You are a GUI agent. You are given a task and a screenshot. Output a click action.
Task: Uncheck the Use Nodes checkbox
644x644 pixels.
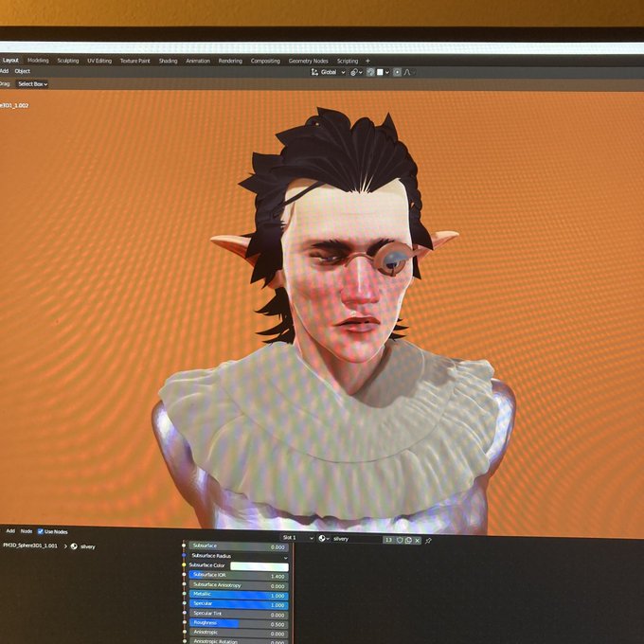[40, 531]
